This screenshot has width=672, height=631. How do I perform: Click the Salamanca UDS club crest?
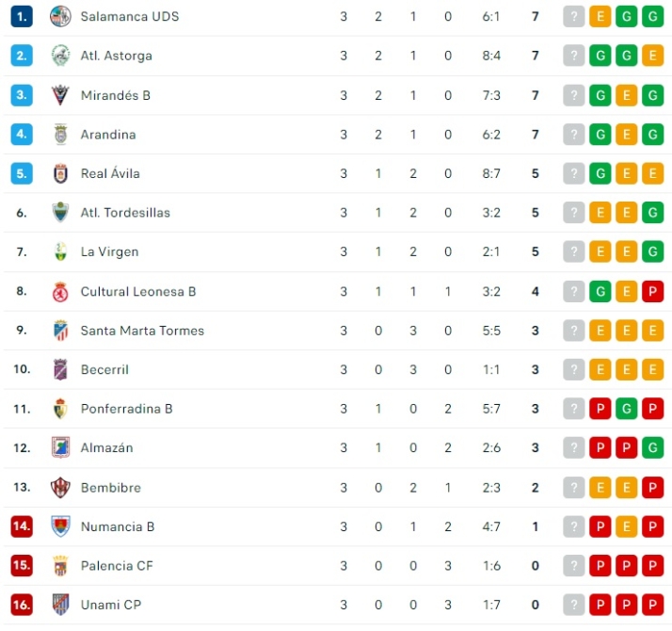[60, 16]
